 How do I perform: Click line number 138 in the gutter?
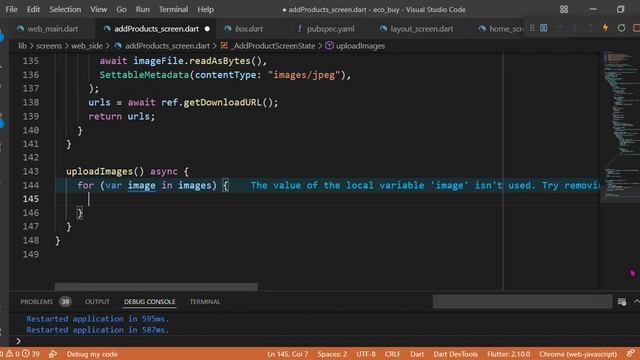tap(31, 102)
